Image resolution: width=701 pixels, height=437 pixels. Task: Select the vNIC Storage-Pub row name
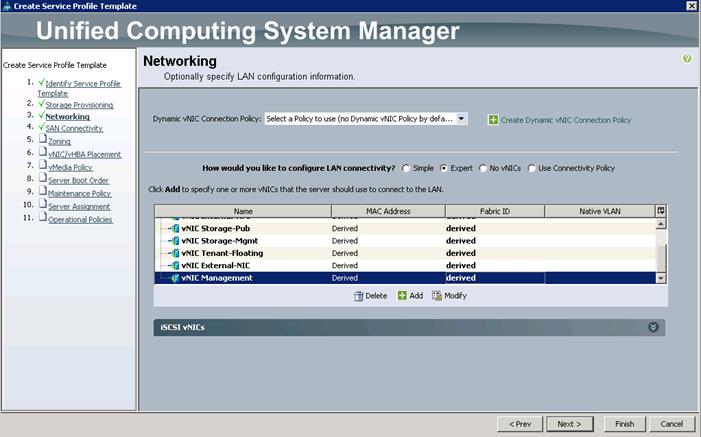[215, 229]
